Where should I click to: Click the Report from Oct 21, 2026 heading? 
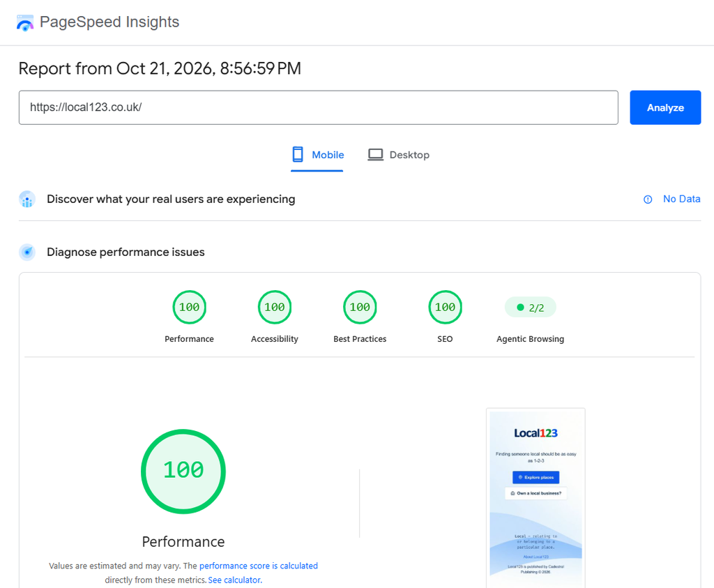(x=160, y=69)
